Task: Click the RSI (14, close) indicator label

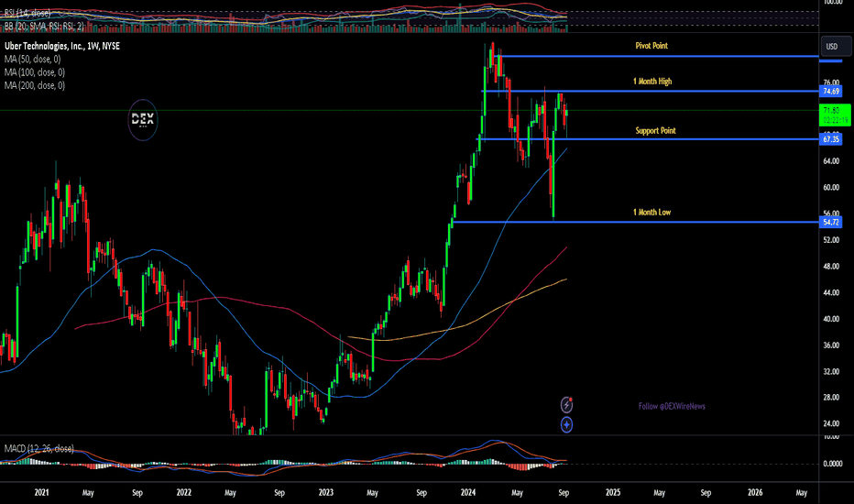Action: (x=27, y=13)
